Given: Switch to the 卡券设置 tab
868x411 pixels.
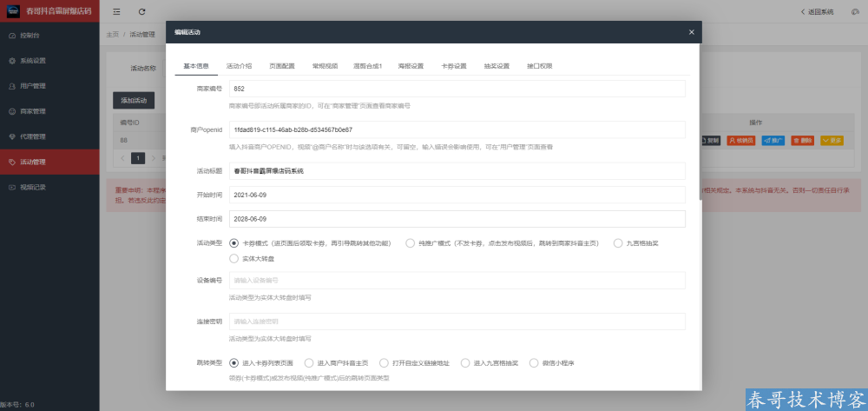Looking at the screenshot, I should click(x=454, y=66).
